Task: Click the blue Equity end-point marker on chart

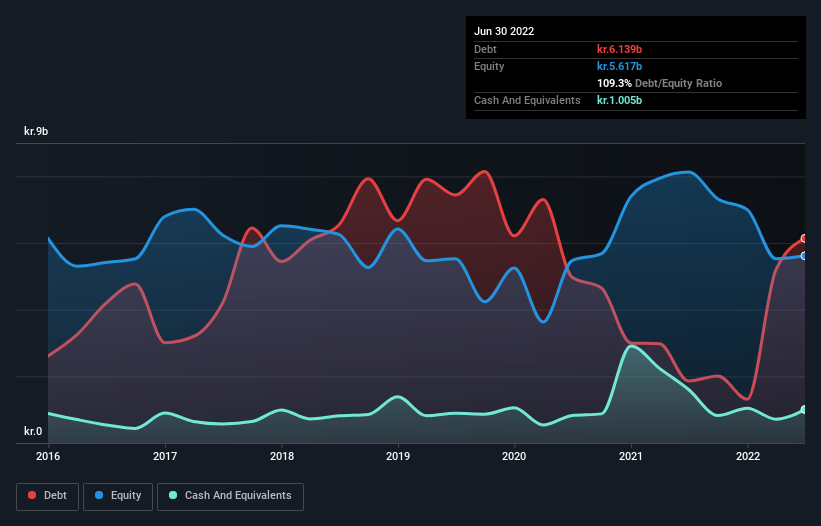Action: [x=805, y=256]
